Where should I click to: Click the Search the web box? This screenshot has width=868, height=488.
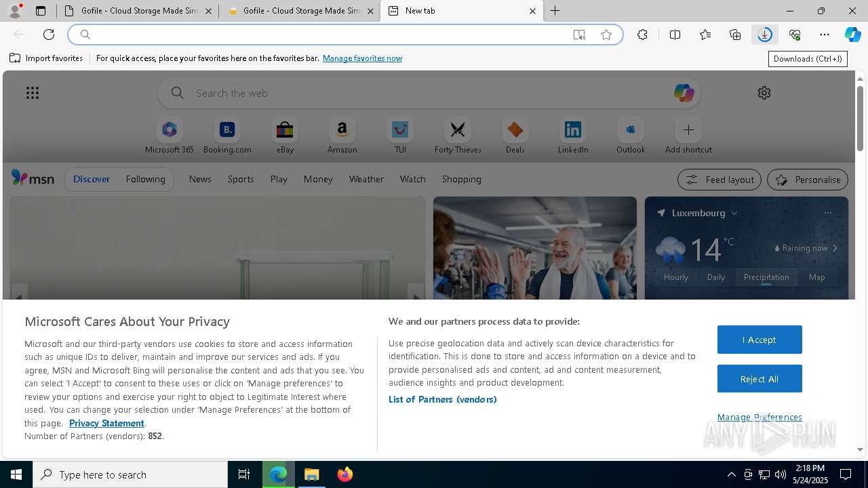(429, 93)
